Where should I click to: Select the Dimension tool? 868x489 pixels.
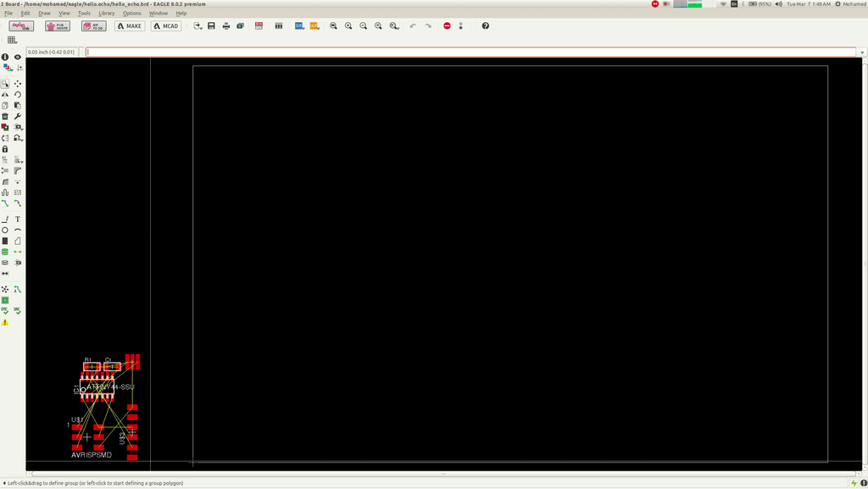pos(5,273)
